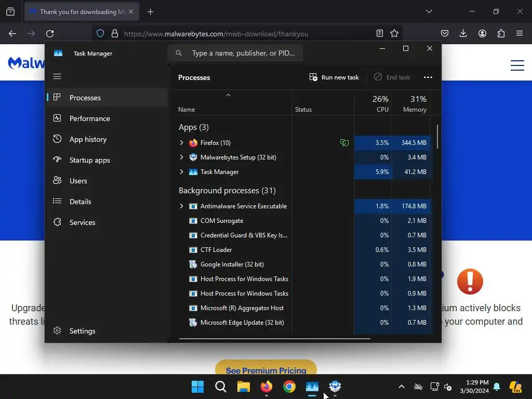Open Google Chrome from the taskbar
The height and width of the screenshot is (399, 532).
(289, 387)
